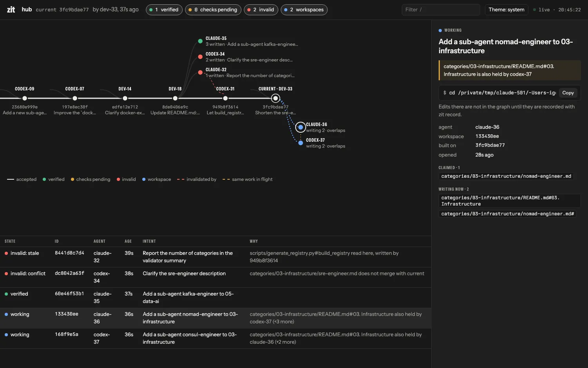Click claimed file nomad-engineer.md path
Screen dimensions: 588x368
tap(506, 176)
